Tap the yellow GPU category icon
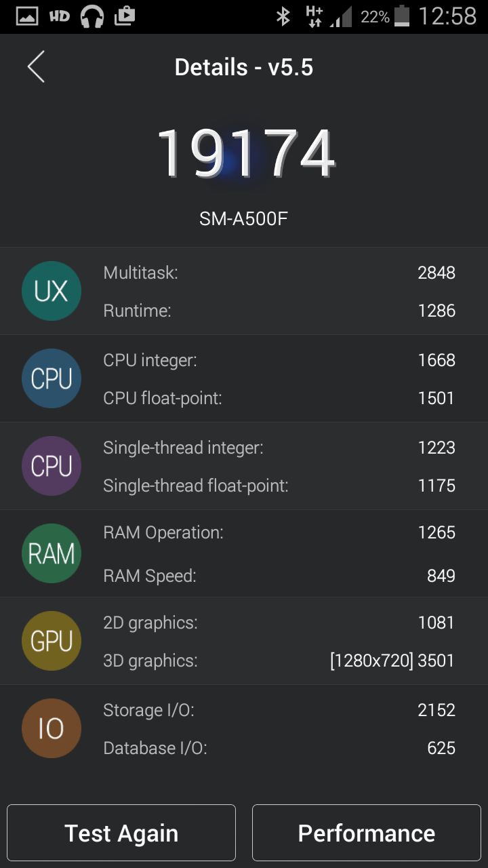This screenshot has height=868, width=488. [52, 641]
